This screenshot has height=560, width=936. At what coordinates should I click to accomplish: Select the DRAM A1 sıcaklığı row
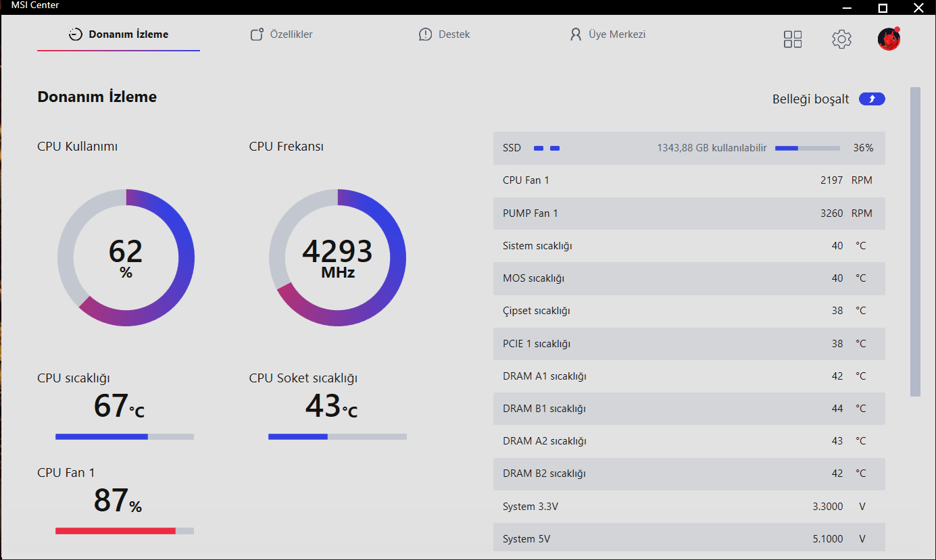tap(689, 376)
